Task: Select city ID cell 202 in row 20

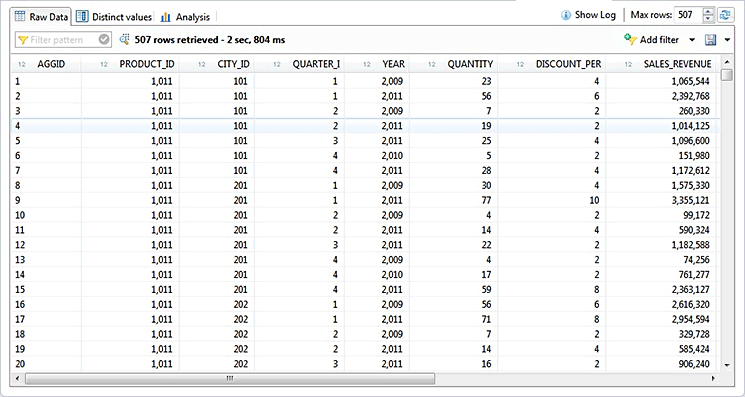Action: tap(217, 364)
